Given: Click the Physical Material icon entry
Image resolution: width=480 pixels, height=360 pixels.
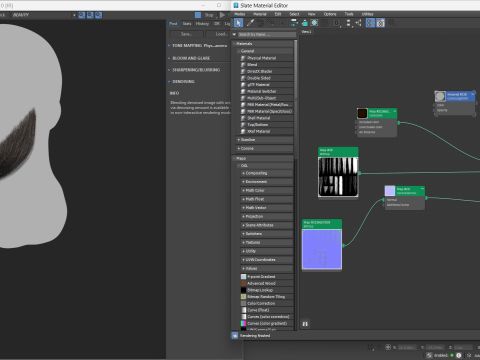Looking at the screenshot, I should 243,58.
